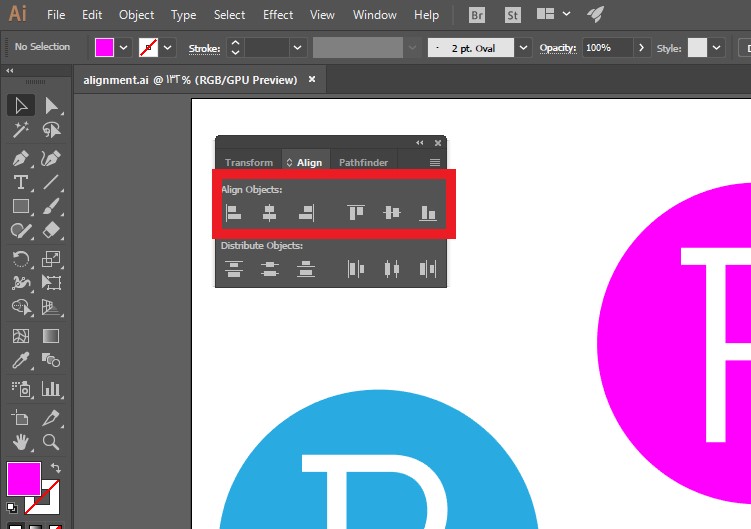Click Horizontal Distribute Right icon
The image size is (751, 529).
(428, 269)
